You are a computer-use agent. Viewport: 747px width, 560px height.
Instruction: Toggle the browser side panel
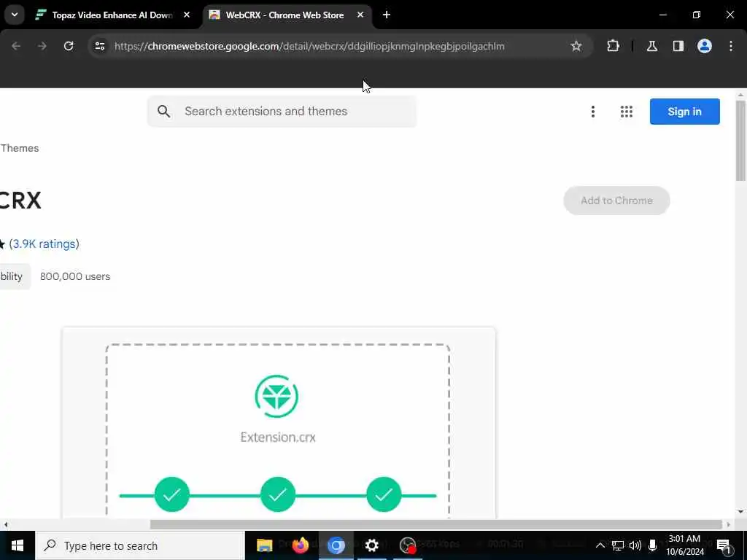click(678, 46)
